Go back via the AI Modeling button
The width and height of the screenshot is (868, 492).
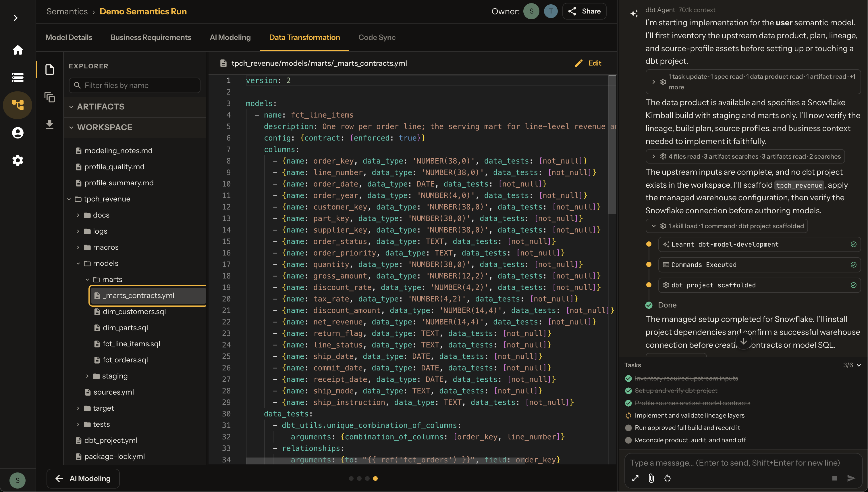click(x=83, y=478)
